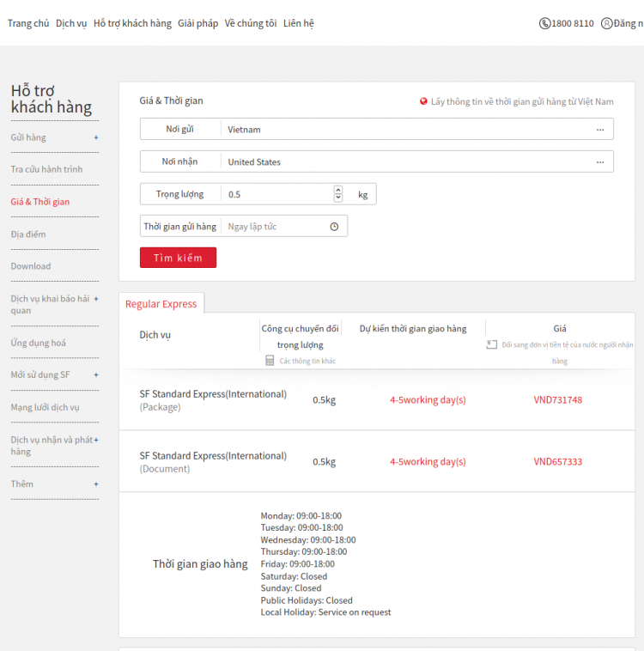Call hotline 1800 8110 link
Image resolution: width=644 pixels, height=651 pixels.
click(573, 23)
